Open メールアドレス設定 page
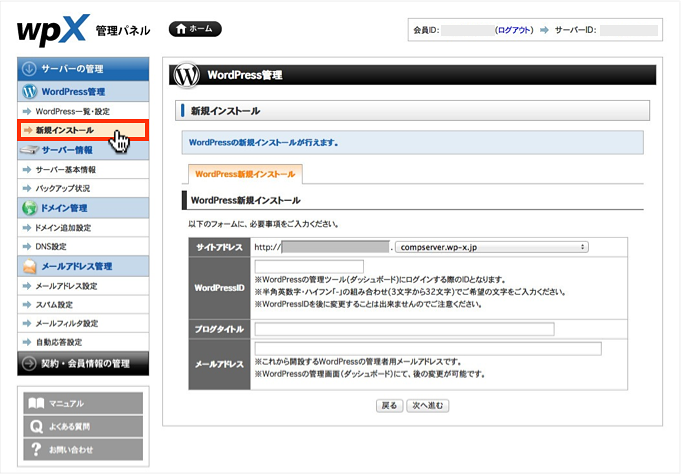Screen dimensions: 681x474 [x=83, y=286]
